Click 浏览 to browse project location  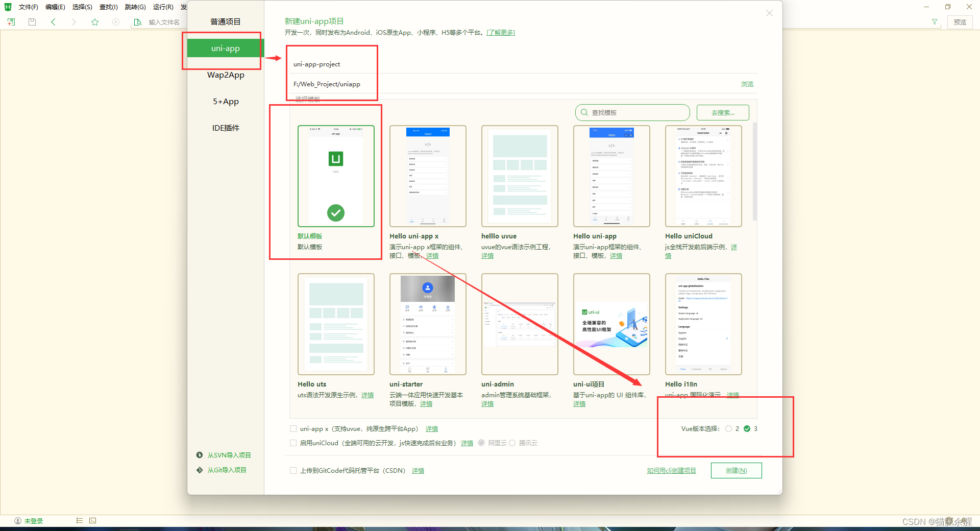point(747,84)
